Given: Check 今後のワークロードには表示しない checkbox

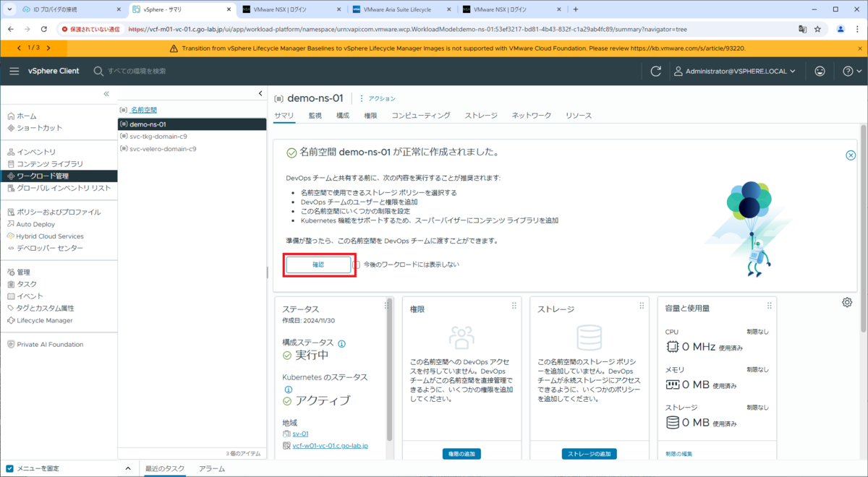Looking at the screenshot, I should [356, 265].
